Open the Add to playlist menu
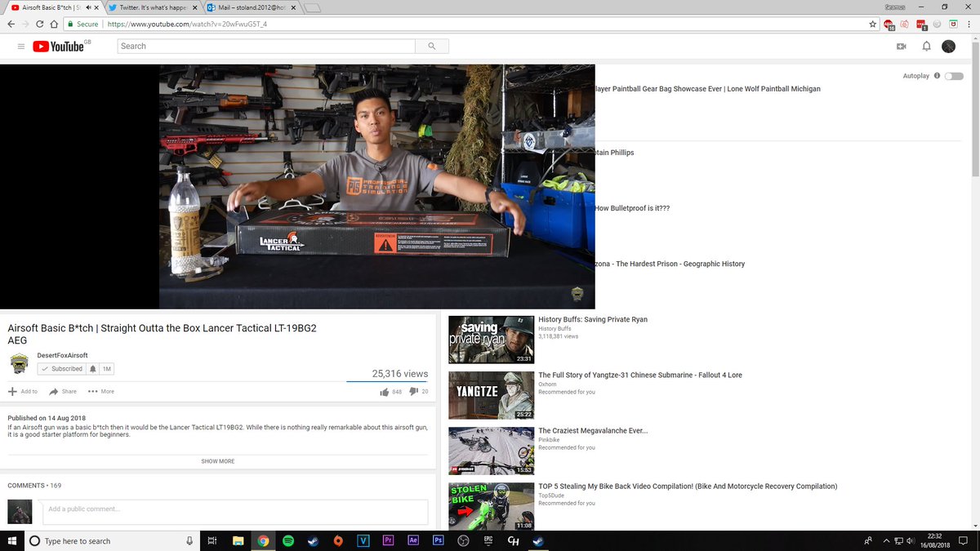Viewport: 980px width, 551px height. pos(23,392)
